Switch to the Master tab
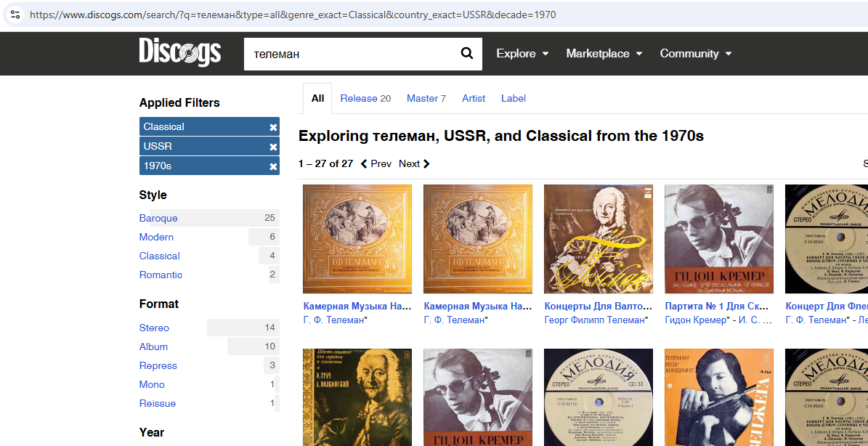This screenshot has width=868, height=446. click(x=426, y=98)
